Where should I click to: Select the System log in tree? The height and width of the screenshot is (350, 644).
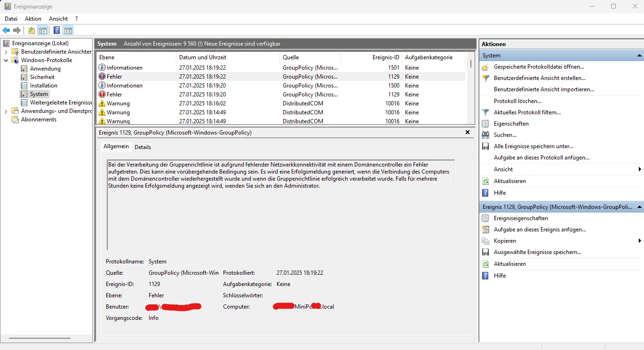39,94
